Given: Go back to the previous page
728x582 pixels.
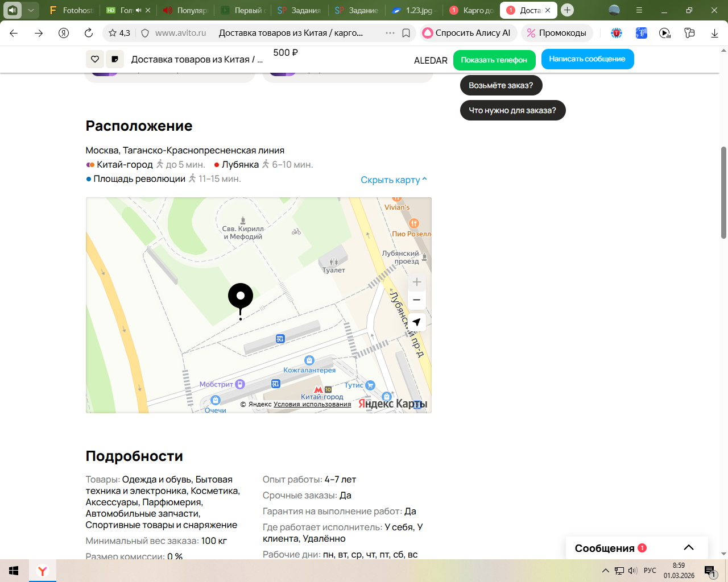Looking at the screenshot, I should 14,33.
